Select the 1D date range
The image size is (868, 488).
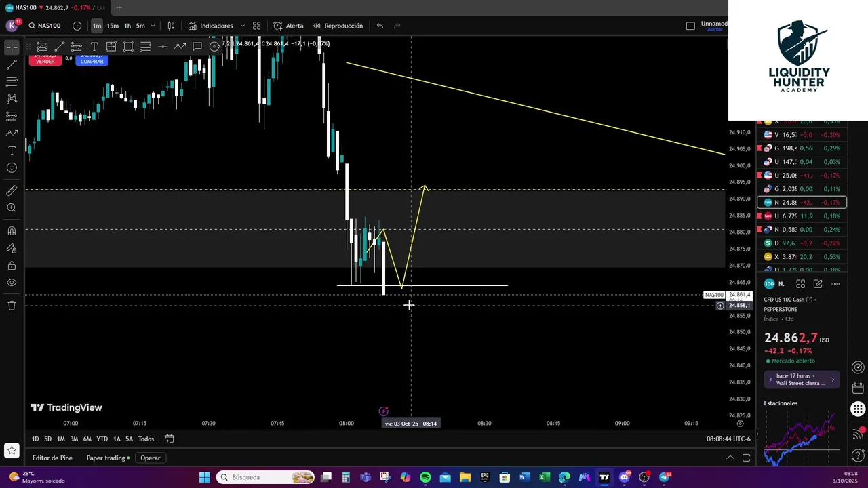click(35, 439)
